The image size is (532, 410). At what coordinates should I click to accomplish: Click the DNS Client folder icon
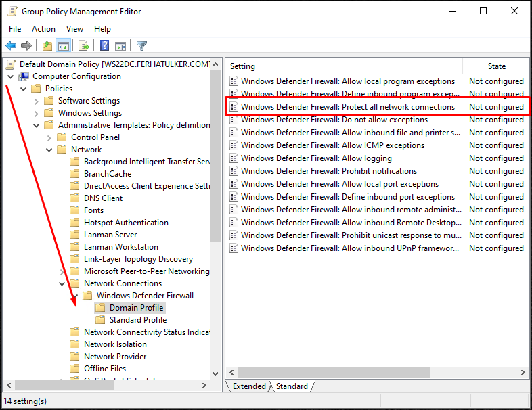click(74, 198)
